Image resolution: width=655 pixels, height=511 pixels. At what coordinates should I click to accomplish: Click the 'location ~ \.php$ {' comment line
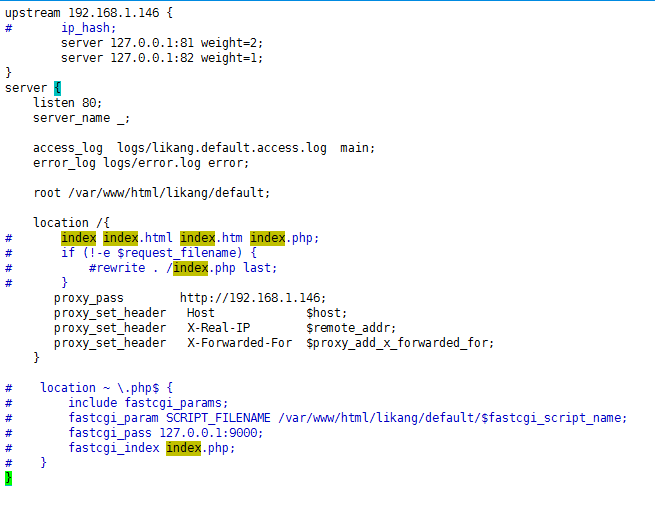pyautogui.click(x=107, y=388)
